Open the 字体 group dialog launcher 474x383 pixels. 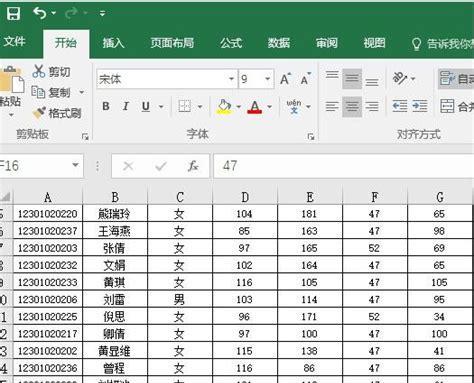pos(311,136)
